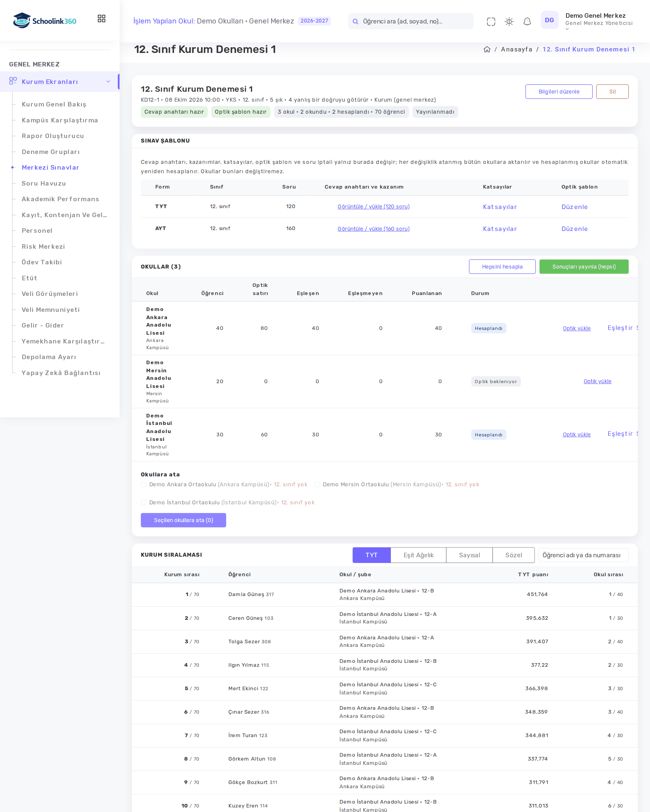Viewport: 650px width, 812px height.
Task: Click the Sil button
Action: [612, 91]
